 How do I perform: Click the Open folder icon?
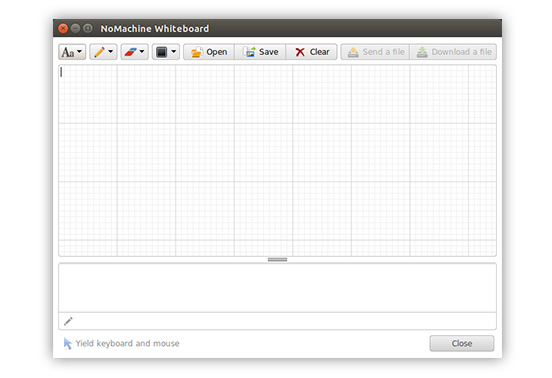(196, 52)
